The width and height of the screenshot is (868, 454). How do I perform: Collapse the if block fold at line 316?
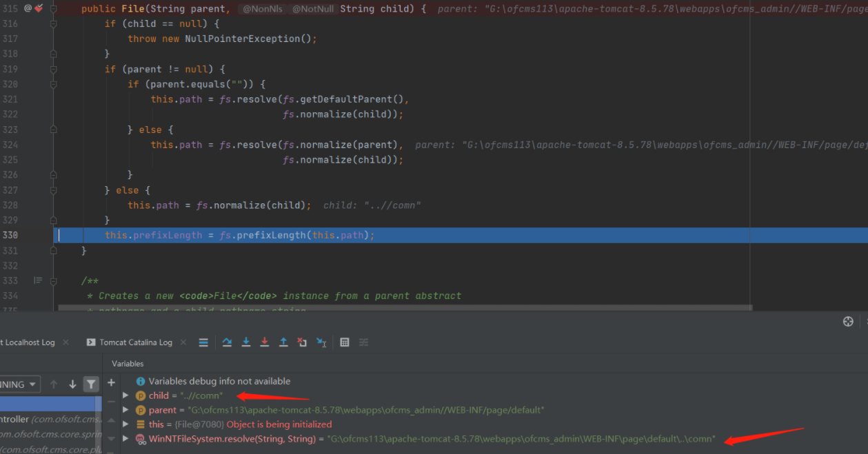coord(54,23)
